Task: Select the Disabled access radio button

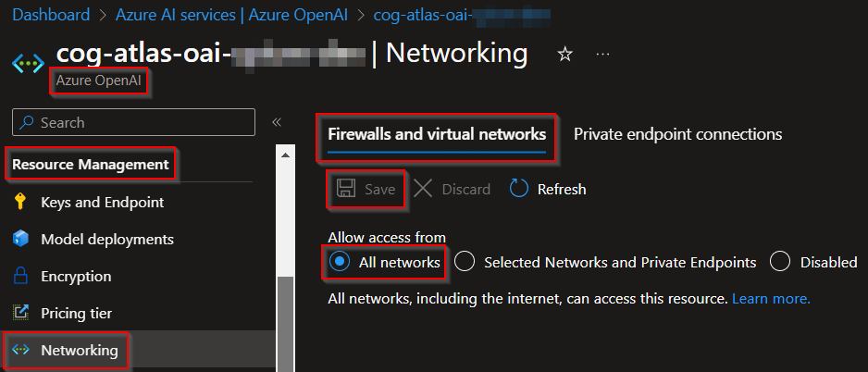Action: click(x=780, y=262)
